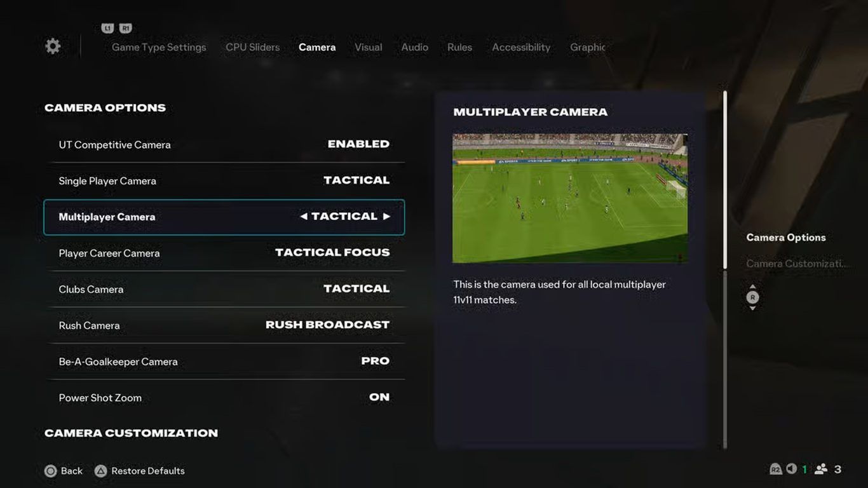Click the settings list vertical scrollbar
The height and width of the screenshot is (488, 868).
click(x=725, y=269)
